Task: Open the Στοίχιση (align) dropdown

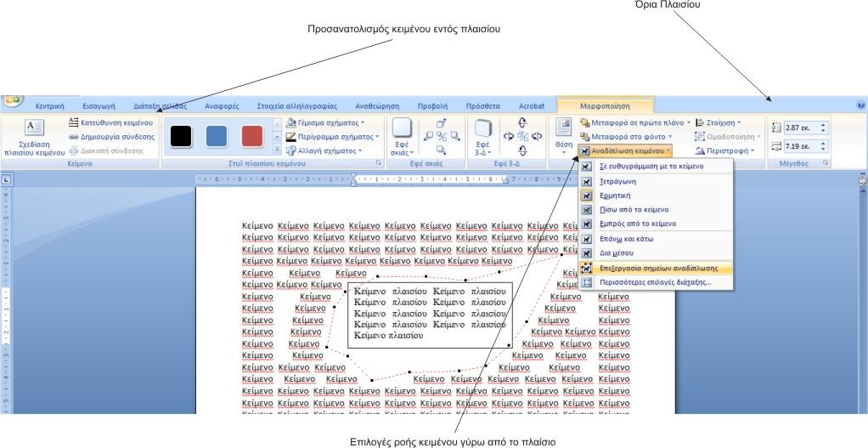Action: 719,122
